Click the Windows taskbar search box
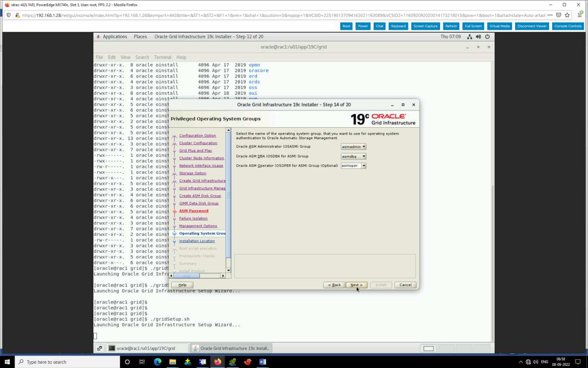Viewport: 588px width, 368px height. (x=67, y=362)
